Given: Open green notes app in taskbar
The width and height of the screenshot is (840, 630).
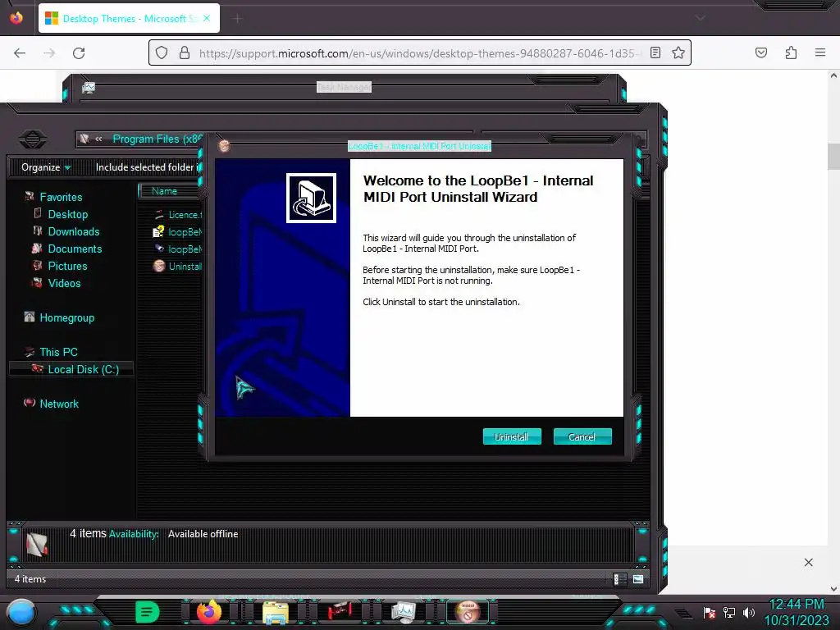Looking at the screenshot, I should pos(147,612).
